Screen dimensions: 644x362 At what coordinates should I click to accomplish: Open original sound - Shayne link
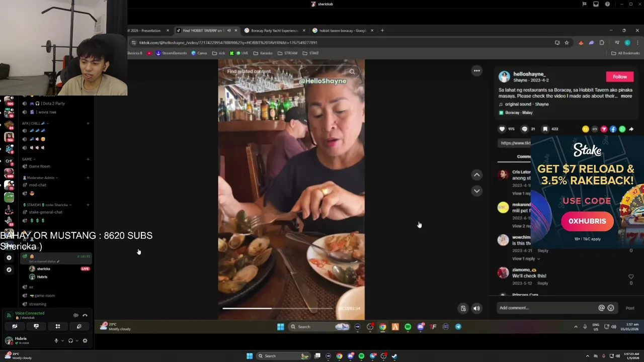tap(527, 104)
